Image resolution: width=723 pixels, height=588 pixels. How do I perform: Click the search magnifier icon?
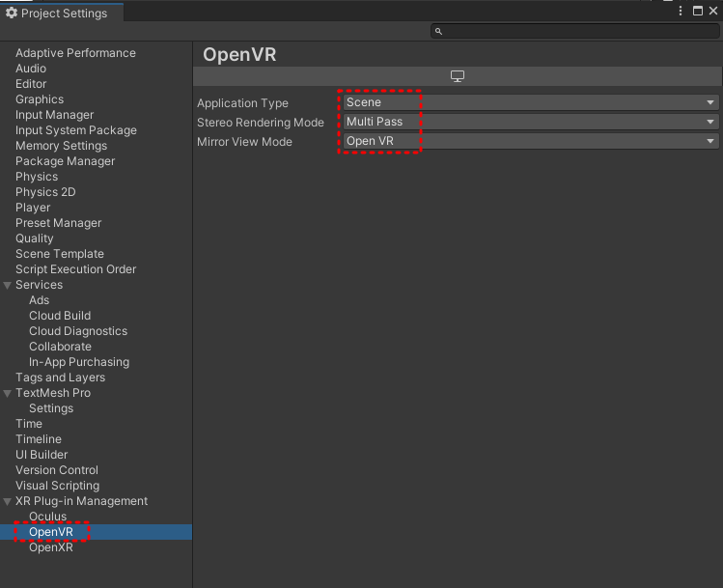click(x=438, y=31)
